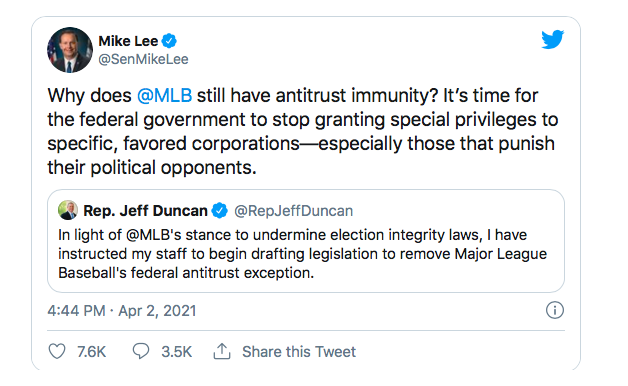Open the quoted tweet text body
The width and height of the screenshot is (628, 386).
pyautogui.click(x=302, y=253)
